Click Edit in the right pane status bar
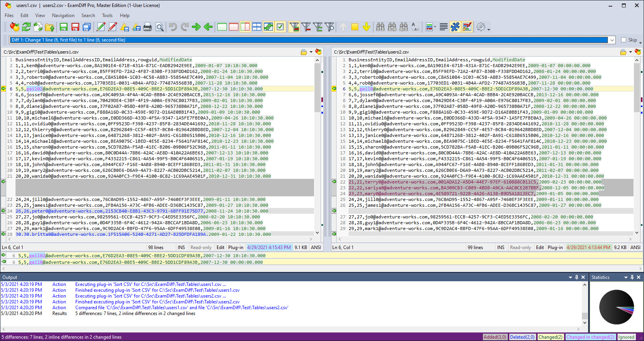The height and width of the screenshot is (341, 644). [x=540, y=247]
